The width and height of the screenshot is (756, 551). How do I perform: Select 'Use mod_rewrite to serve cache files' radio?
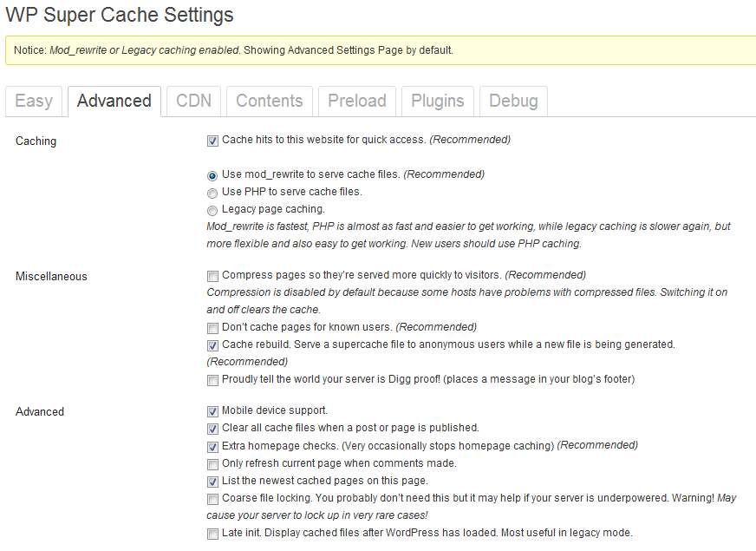[x=212, y=175]
